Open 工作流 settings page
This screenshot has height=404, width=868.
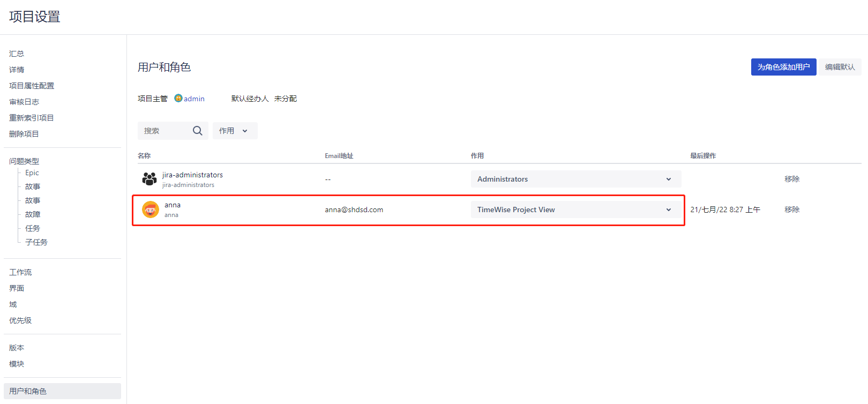pos(20,272)
